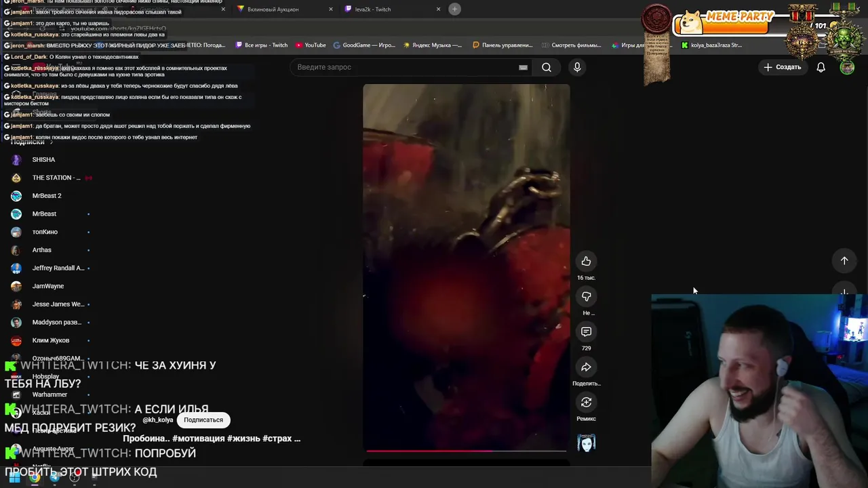The image size is (868, 488).
Task: Open Chrome from the taskbar
Action: pyautogui.click(x=35, y=477)
